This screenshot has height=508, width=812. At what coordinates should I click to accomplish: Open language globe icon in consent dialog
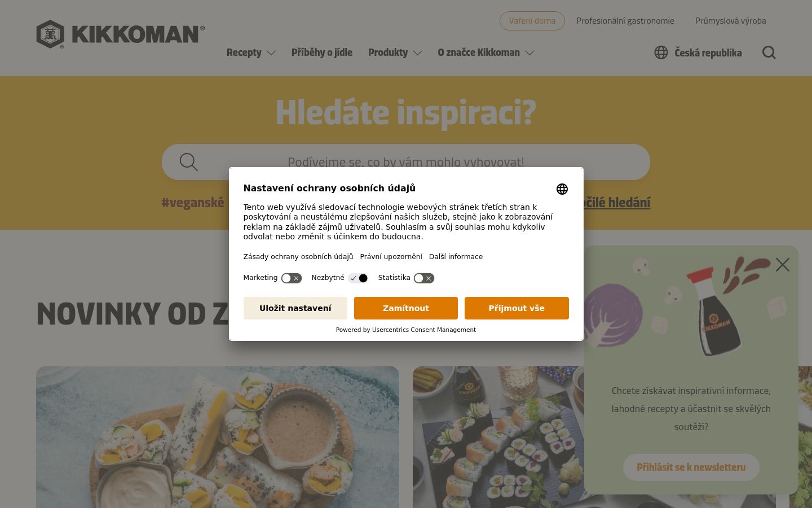coord(562,189)
